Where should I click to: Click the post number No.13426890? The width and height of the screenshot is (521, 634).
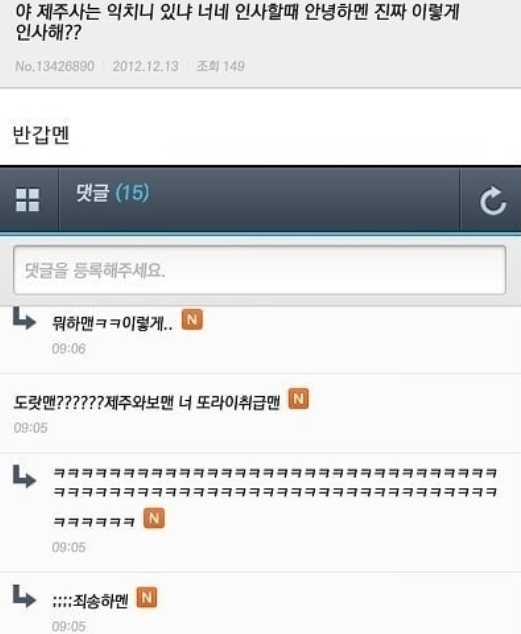tap(55, 66)
